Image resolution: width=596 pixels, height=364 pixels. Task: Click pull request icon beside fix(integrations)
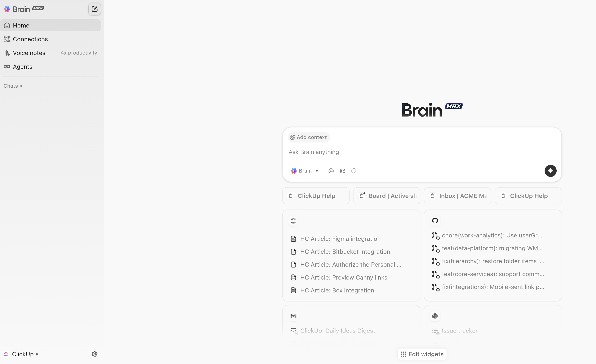coord(435,288)
